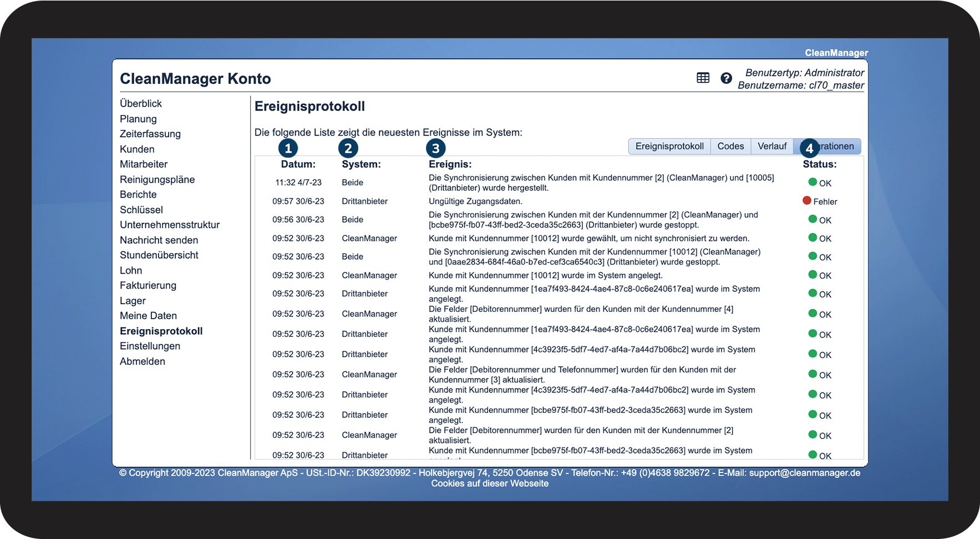Select the date cell 11:32 4/7-23
Image resolution: width=980 pixels, height=539 pixels.
pos(298,183)
